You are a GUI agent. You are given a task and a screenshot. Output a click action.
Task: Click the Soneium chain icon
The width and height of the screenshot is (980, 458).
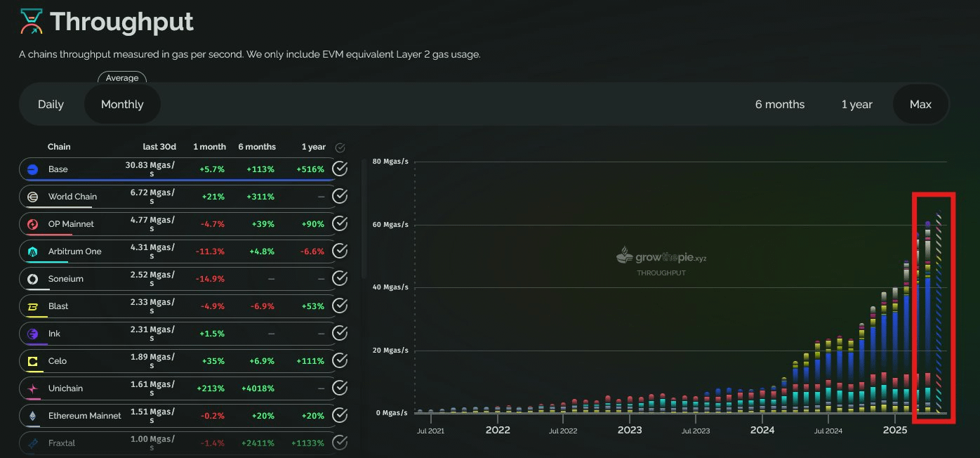32,279
